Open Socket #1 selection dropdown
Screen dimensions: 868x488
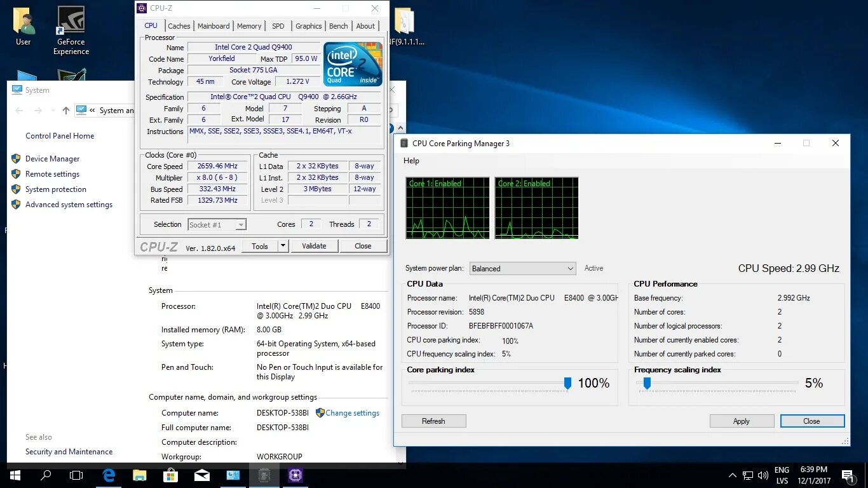pos(217,224)
